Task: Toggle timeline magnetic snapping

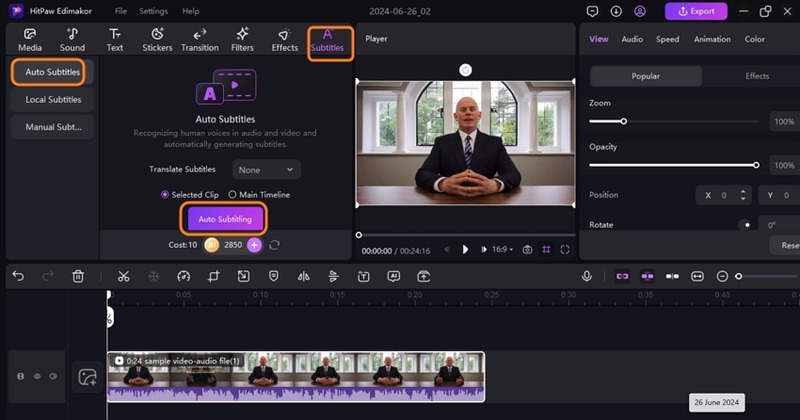Action: click(647, 276)
